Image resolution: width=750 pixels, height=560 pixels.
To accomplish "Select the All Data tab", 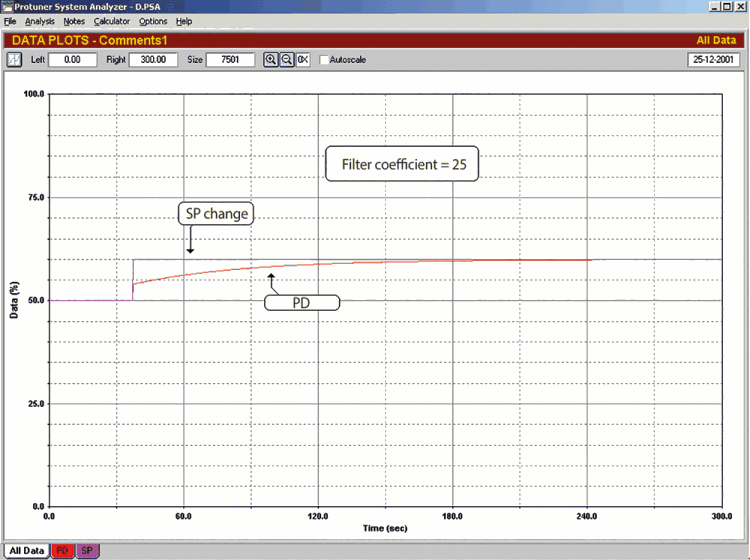I will [25, 551].
